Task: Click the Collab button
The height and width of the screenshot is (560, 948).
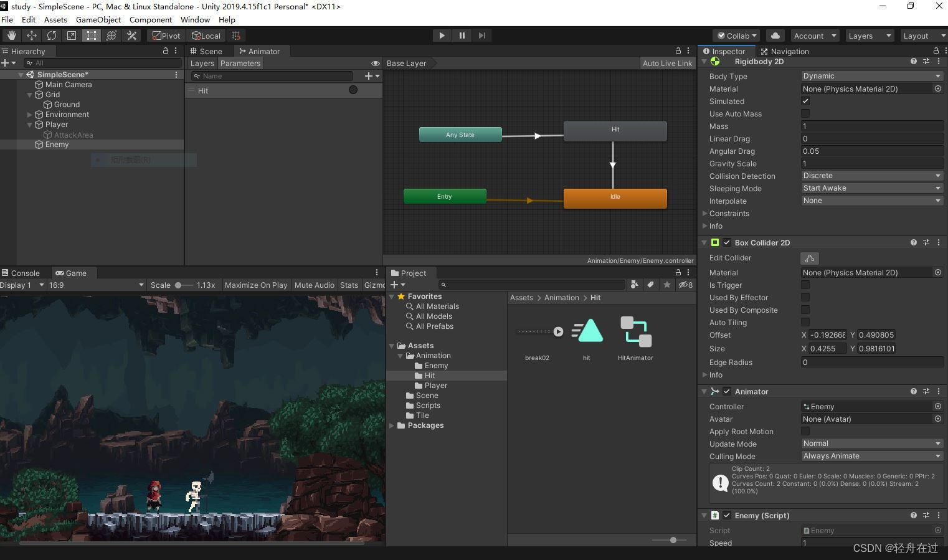Action: tap(737, 36)
